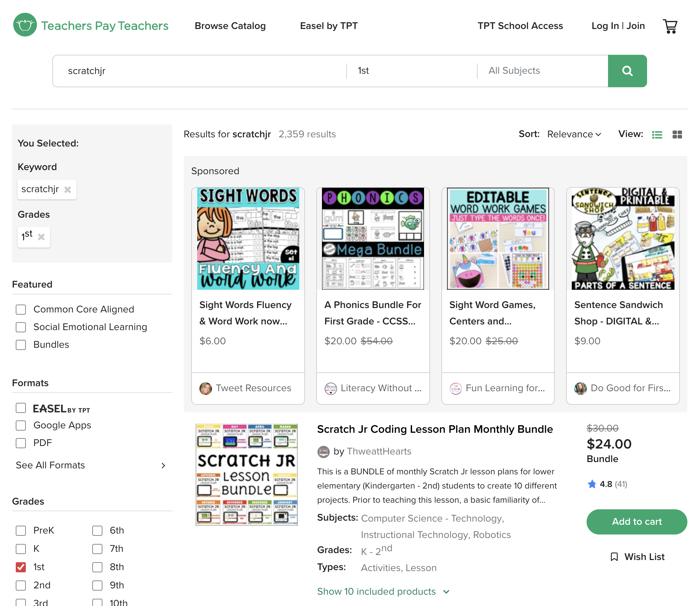
Task: Click Fun Learning for seller avatar
Action: pos(456,388)
